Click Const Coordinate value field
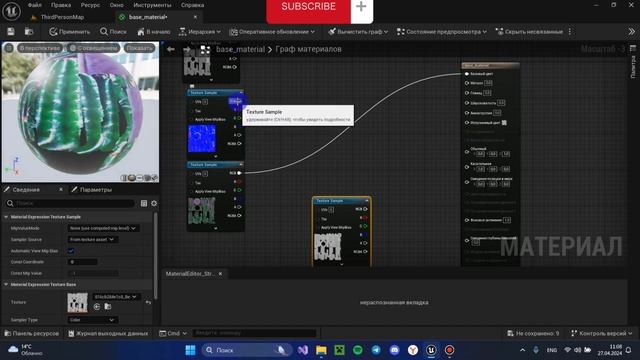 pyautogui.click(x=83, y=262)
